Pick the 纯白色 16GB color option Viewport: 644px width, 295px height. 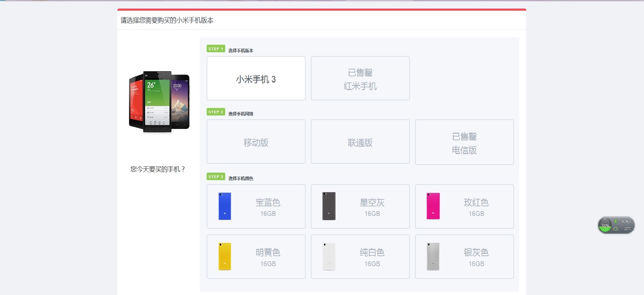click(360, 257)
